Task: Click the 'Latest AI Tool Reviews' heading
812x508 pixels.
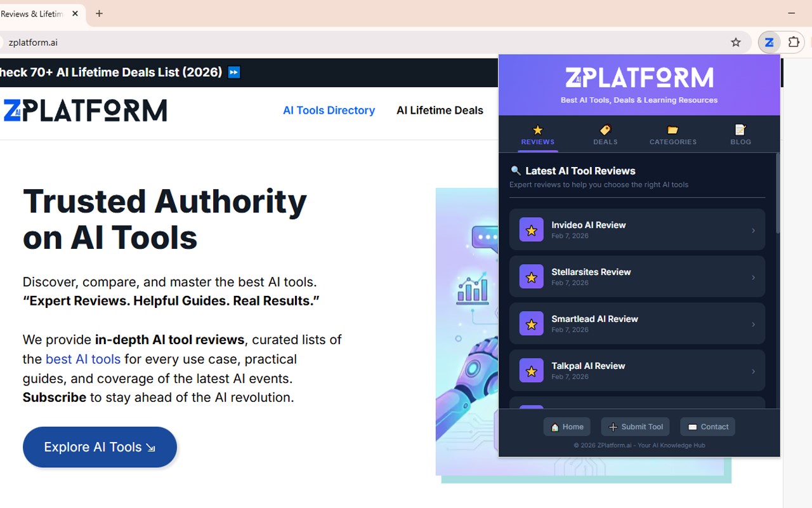Action: (580, 171)
